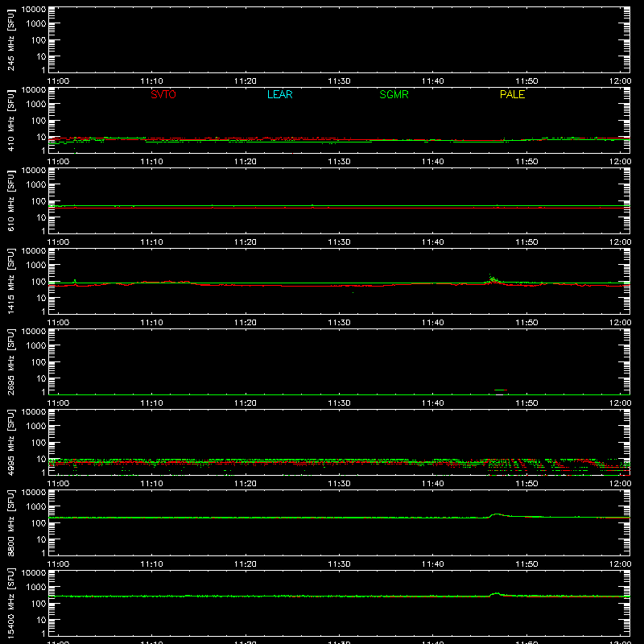
Task: Click the 1000 y-axis value of 15400 MHz plot
Action: coord(36,587)
